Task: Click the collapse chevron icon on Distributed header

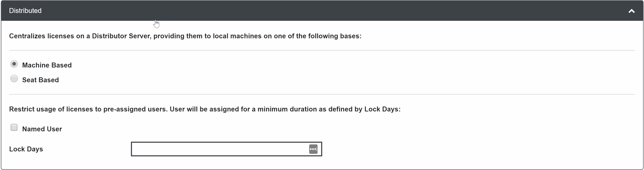Action: [632, 11]
